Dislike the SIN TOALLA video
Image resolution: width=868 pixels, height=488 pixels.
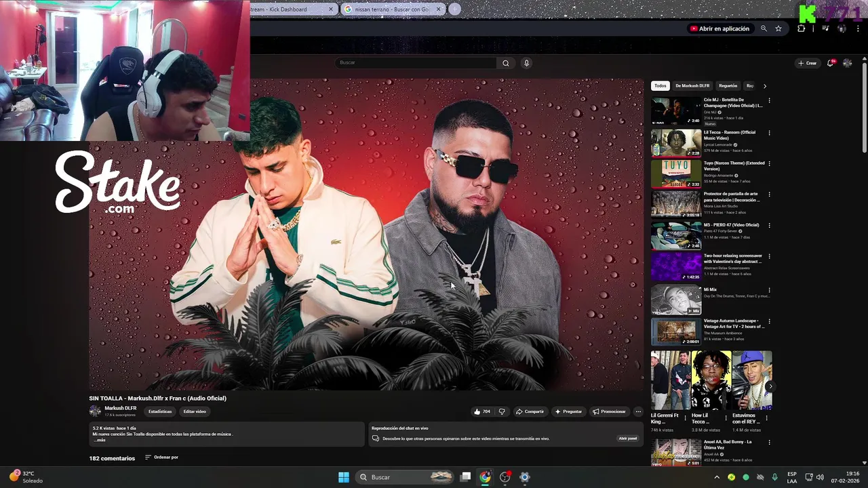click(502, 411)
